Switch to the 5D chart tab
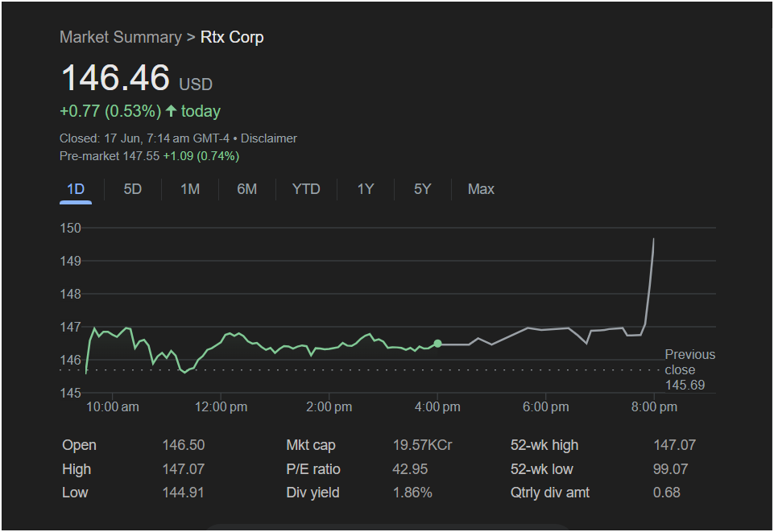Viewport: 774px width, 532px height. click(x=133, y=189)
